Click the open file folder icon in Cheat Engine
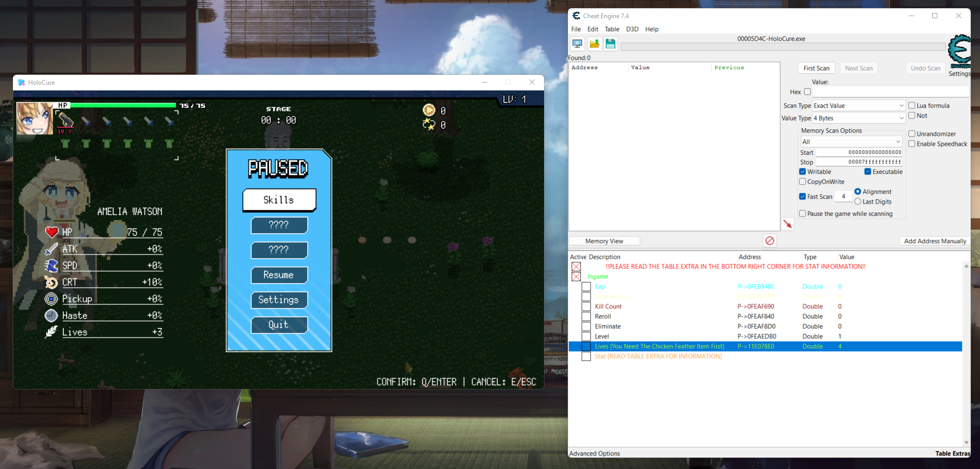980x469 pixels. click(x=594, y=44)
